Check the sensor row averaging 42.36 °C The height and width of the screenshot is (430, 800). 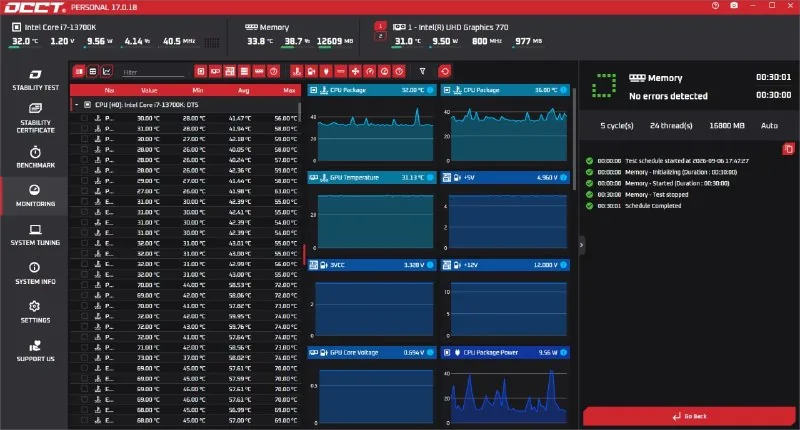click(84, 170)
